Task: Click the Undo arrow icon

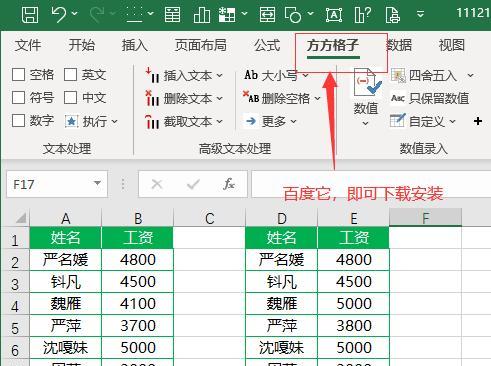Action: point(59,14)
